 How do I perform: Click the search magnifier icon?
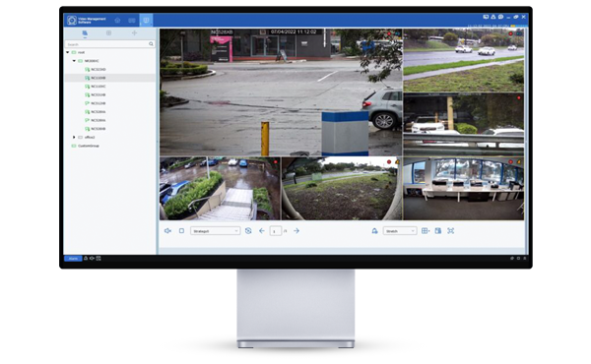coord(151,44)
